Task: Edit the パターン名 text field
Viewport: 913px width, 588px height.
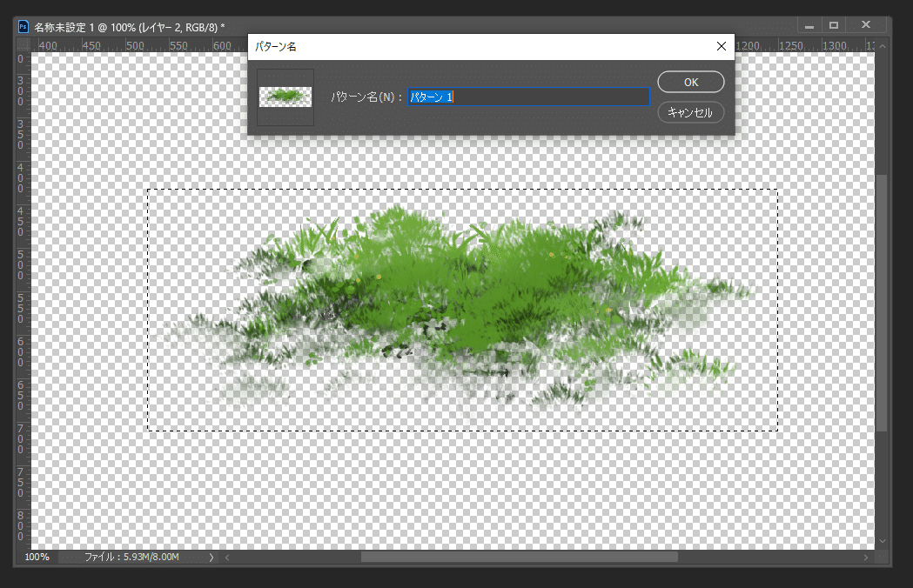Action: 528,97
